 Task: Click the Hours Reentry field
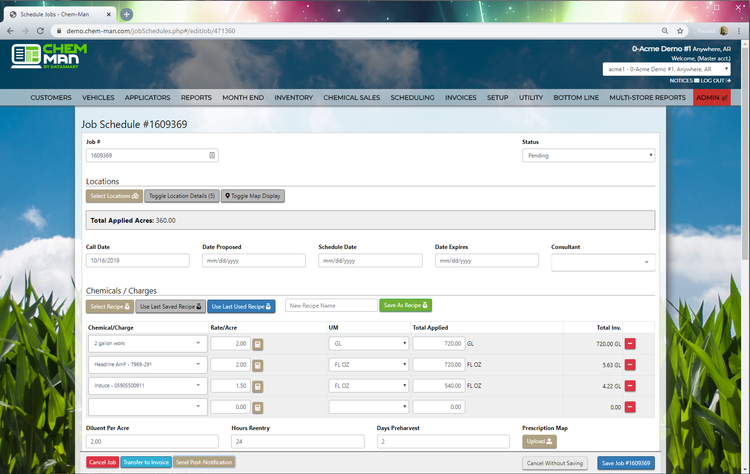click(x=298, y=441)
